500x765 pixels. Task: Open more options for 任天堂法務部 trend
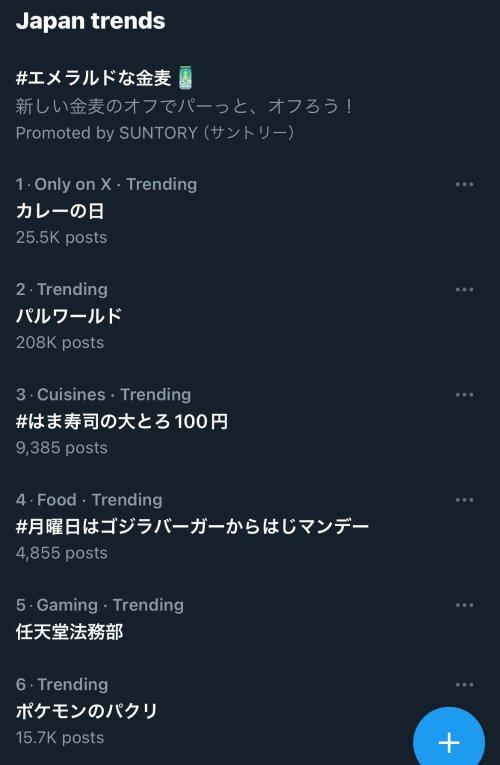click(x=464, y=605)
